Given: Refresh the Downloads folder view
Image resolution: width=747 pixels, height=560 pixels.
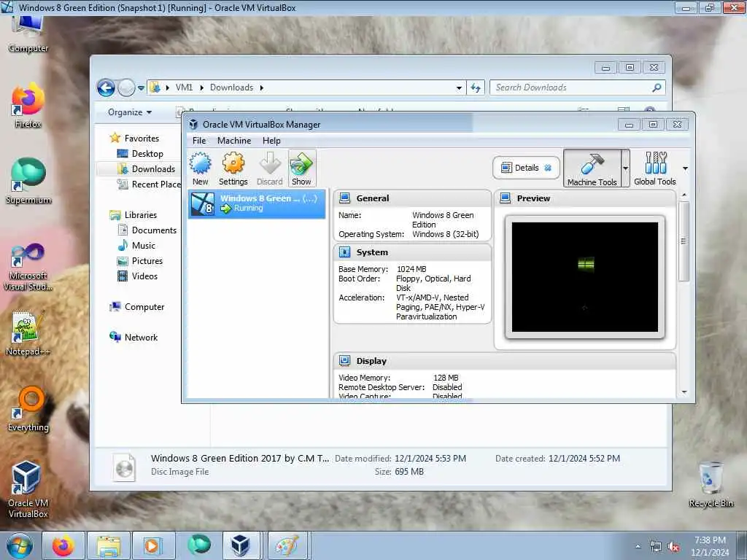Looking at the screenshot, I should (x=476, y=87).
